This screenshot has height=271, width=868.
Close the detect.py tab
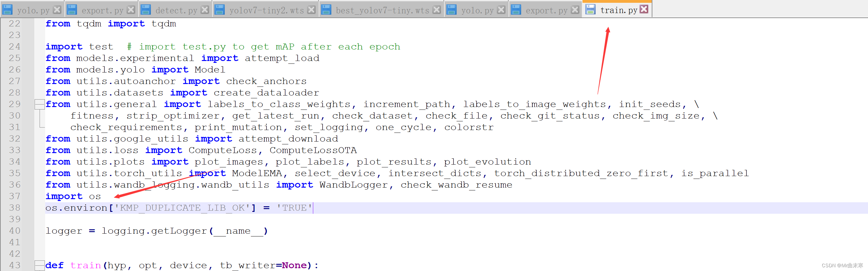(x=204, y=10)
